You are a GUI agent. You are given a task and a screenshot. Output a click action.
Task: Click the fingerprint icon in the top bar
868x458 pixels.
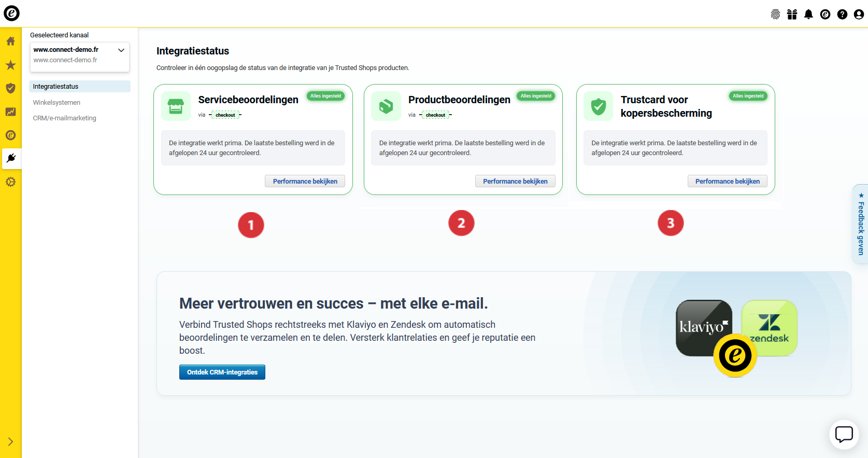775,15
